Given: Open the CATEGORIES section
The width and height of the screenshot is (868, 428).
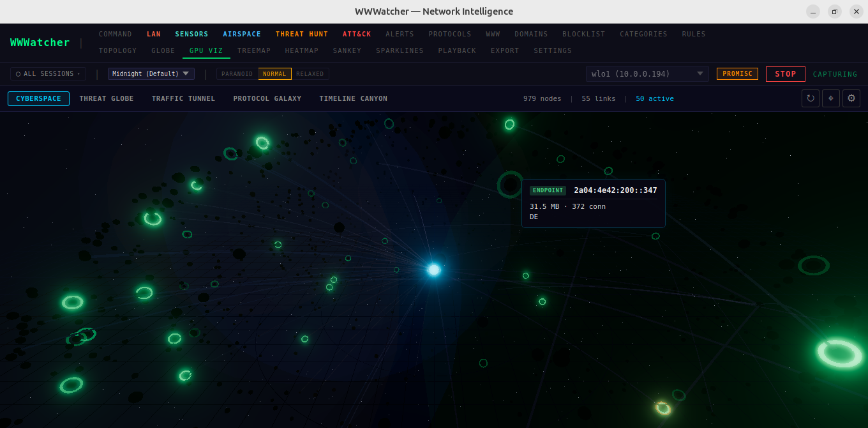Looking at the screenshot, I should 643,34.
